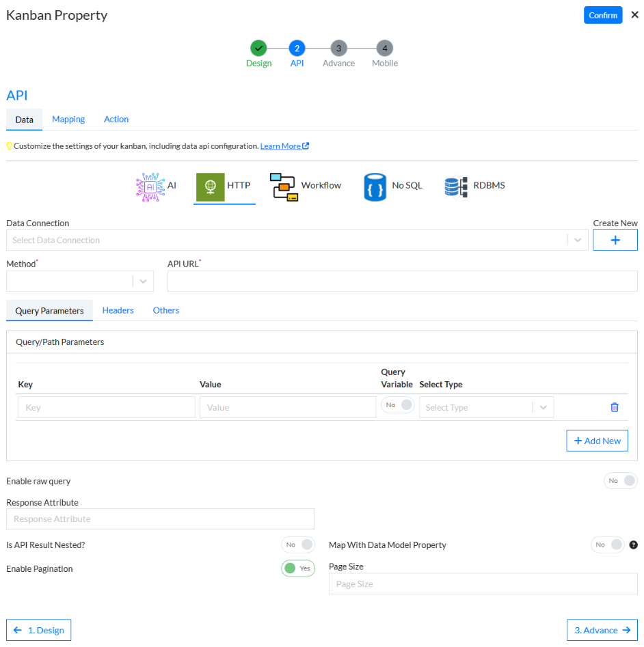Delete the query parameter row with trash icon
Image resolution: width=644 pixels, height=647 pixels.
click(x=615, y=407)
